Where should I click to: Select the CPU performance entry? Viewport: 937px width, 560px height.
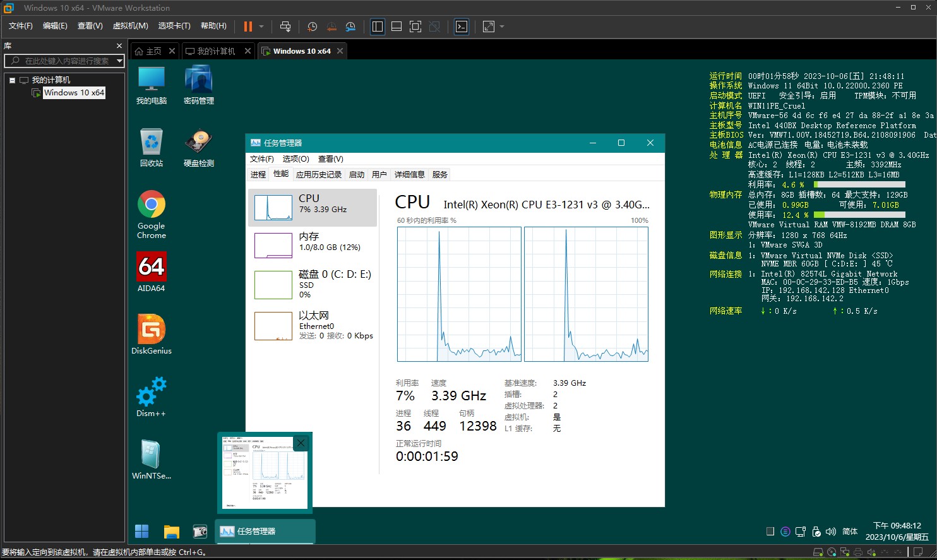click(x=313, y=207)
